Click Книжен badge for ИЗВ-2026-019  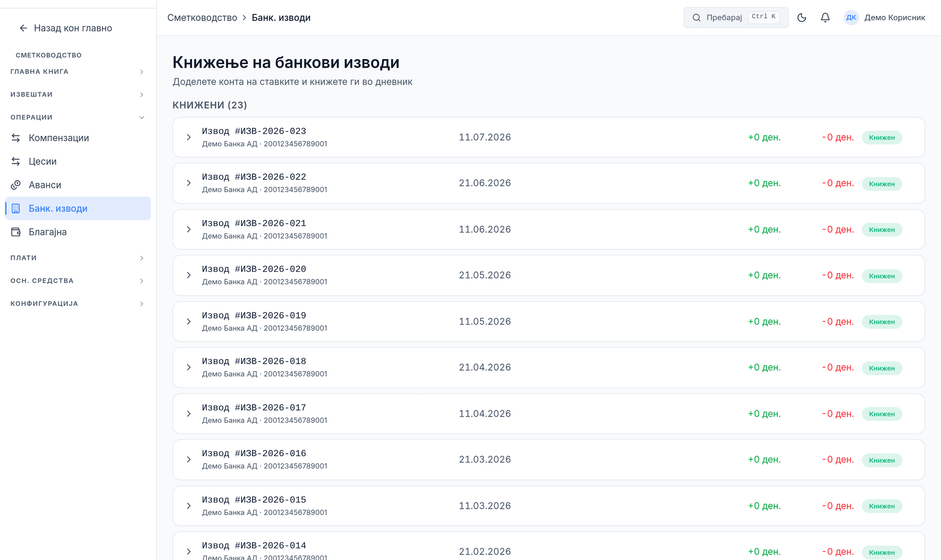pyautogui.click(x=882, y=322)
